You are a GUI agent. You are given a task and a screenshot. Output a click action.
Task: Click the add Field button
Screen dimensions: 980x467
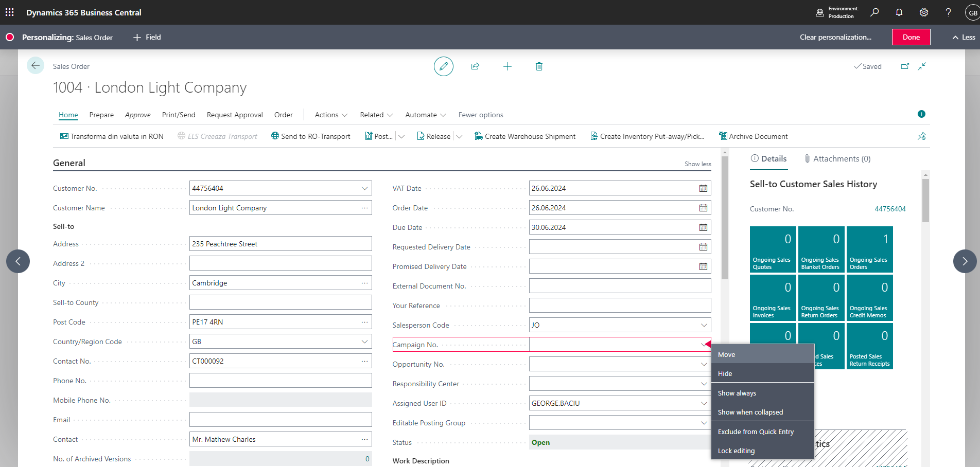147,37
